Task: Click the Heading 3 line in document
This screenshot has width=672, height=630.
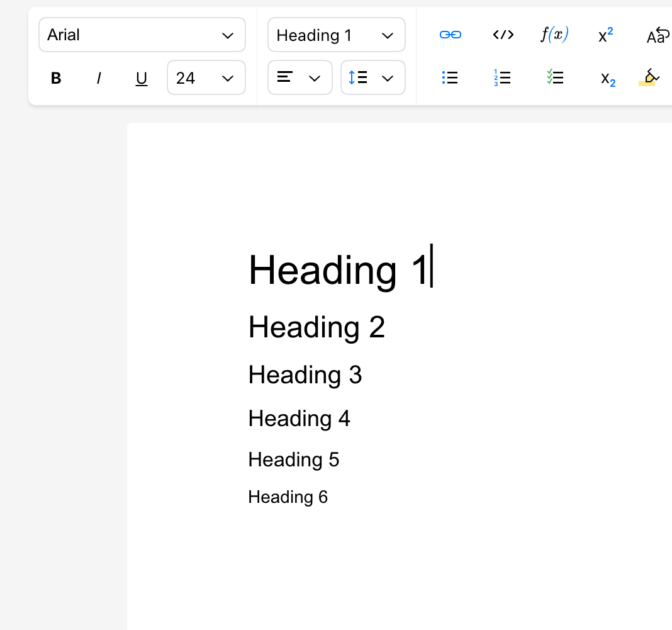Action: pos(305,375)
